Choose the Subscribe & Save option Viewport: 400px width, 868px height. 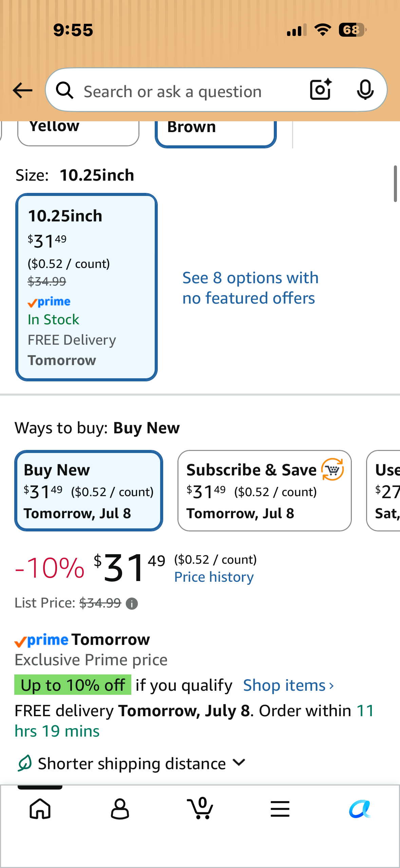pos(265,491)
